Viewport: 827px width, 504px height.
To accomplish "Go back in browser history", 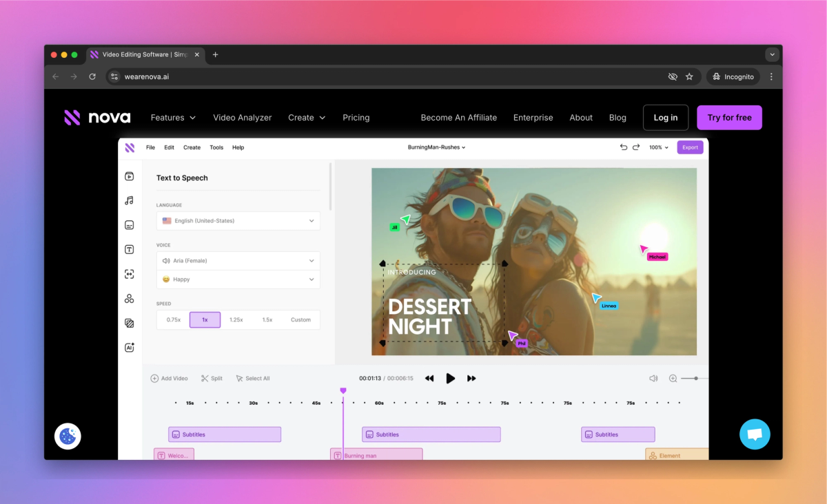I will tap(56, 76).
